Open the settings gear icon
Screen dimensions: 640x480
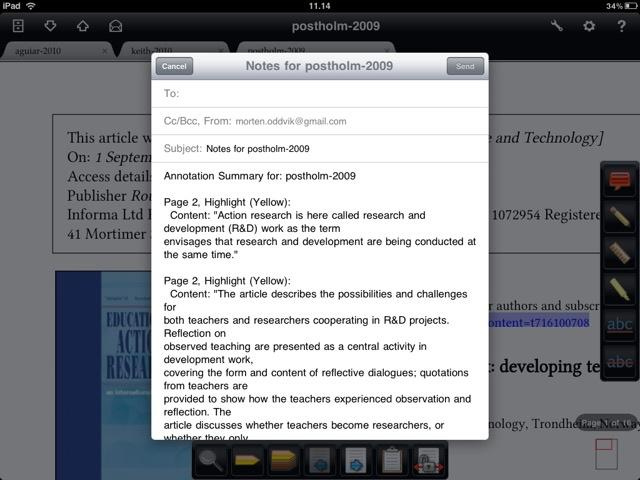589,26
